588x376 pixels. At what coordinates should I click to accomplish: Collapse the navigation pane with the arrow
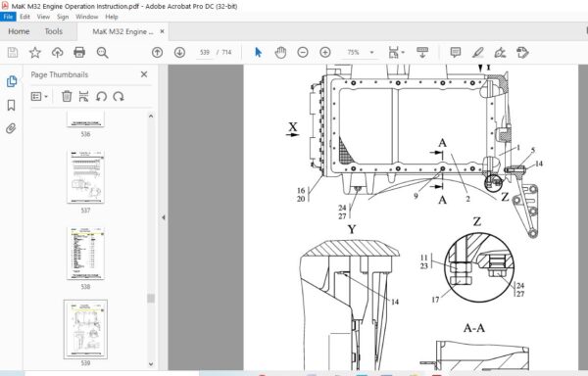(164, 217)
